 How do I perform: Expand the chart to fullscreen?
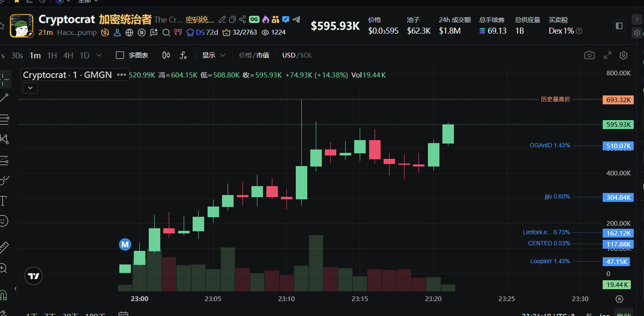(x=607, y=55)
